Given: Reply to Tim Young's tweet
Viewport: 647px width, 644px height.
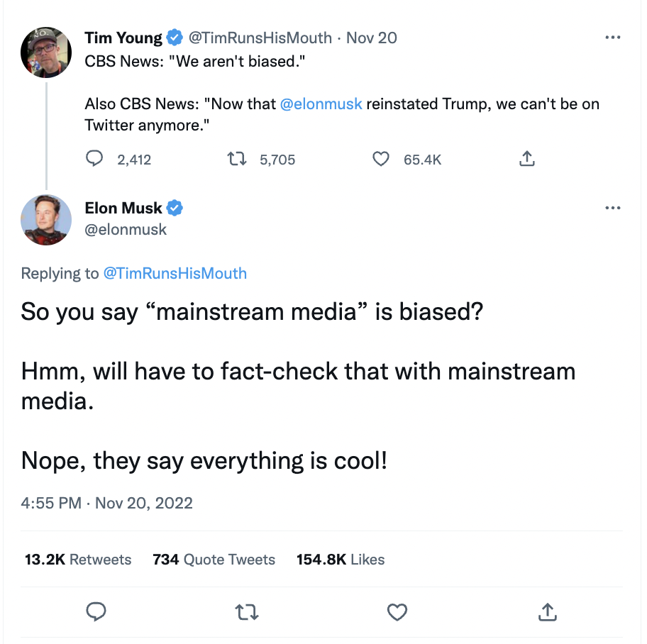Looking at the screenshot, I should (x=95, y=160).
